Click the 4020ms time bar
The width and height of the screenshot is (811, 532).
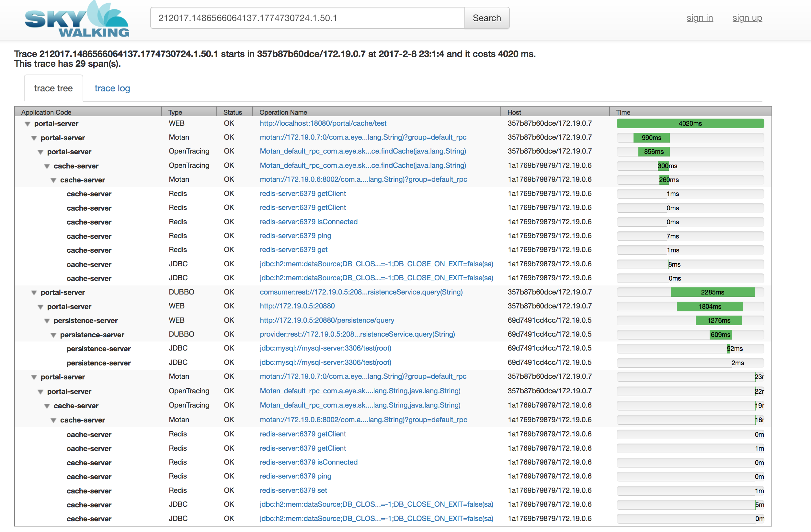click(690, 124)
